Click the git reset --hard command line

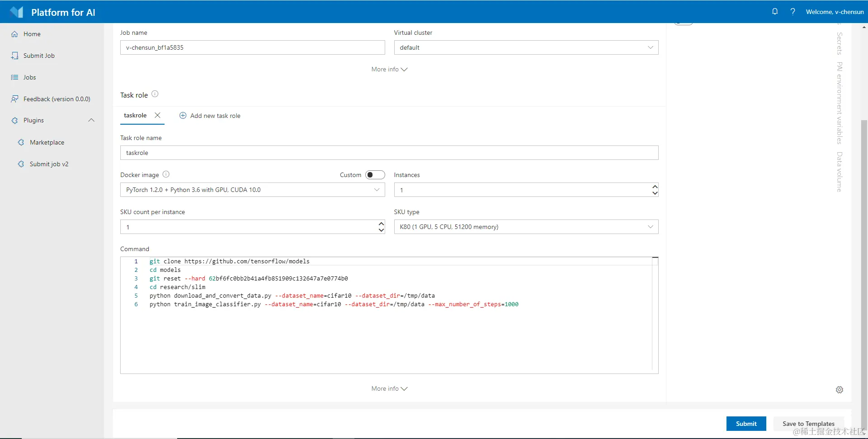pos(249,278)
